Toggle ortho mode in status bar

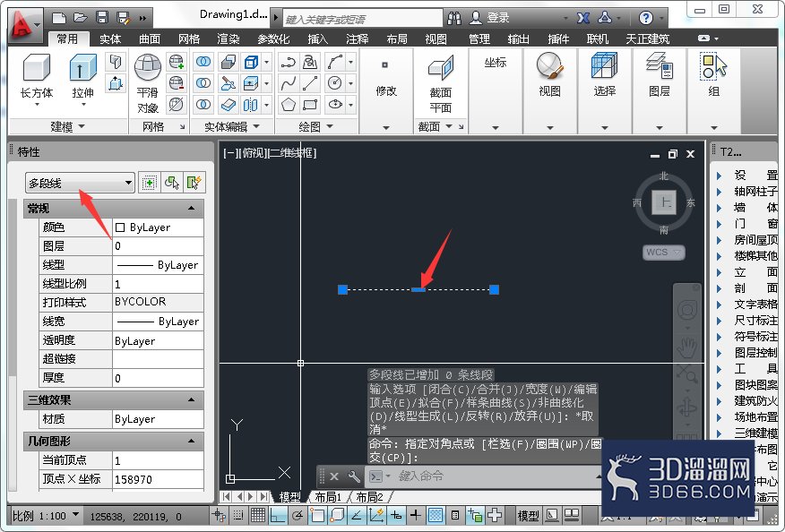(x=278, y=515)
